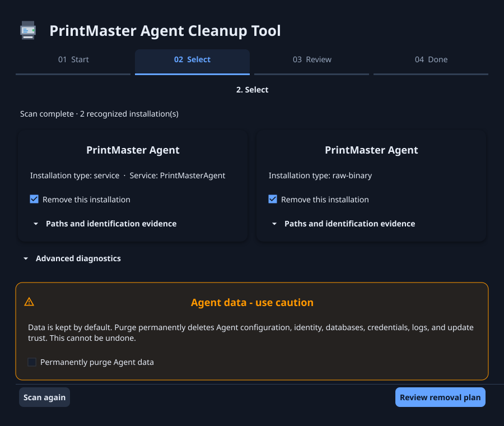Expand the Advanced diagnostics section
Viewport: 504px width, 426px height.
tap(72, 258)
